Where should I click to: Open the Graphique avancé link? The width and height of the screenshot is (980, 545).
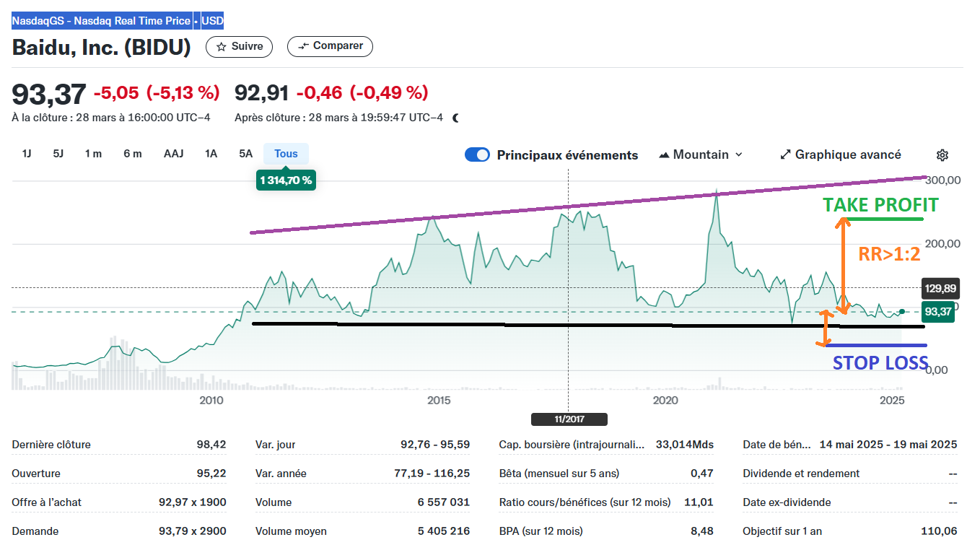(841, 154)
